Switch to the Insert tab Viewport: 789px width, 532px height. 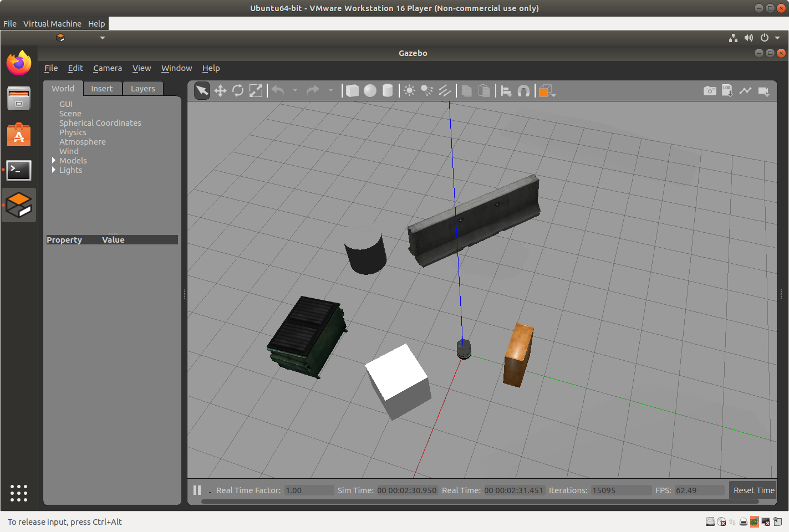(102, 89)
